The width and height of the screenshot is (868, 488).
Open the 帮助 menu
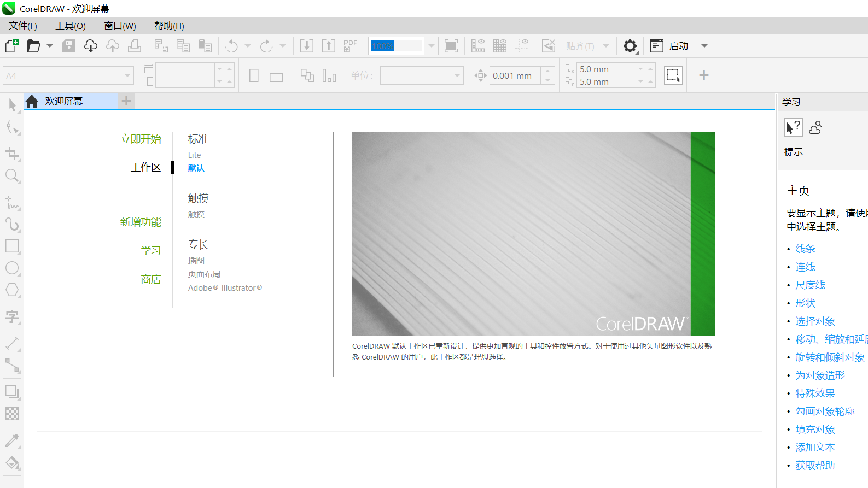169,26
